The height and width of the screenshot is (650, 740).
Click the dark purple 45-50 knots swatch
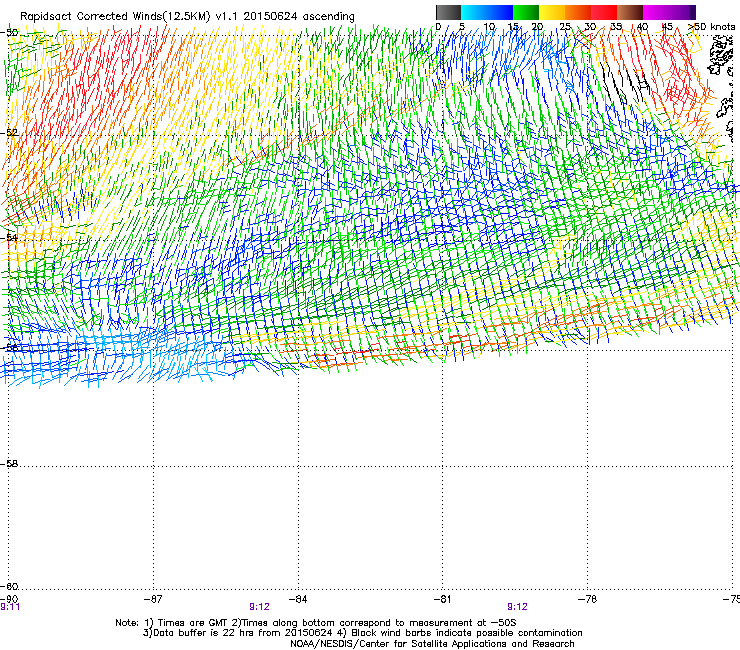682,12
